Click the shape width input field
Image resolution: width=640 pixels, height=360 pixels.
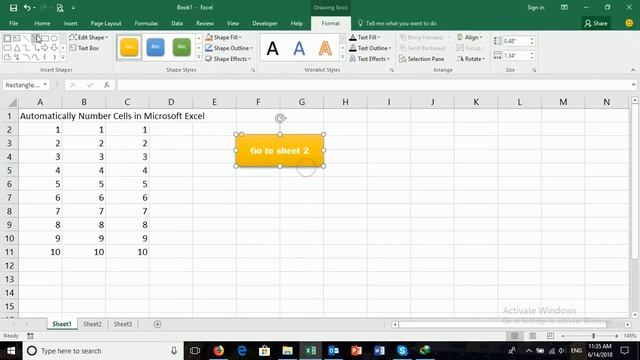coord(516,56)
